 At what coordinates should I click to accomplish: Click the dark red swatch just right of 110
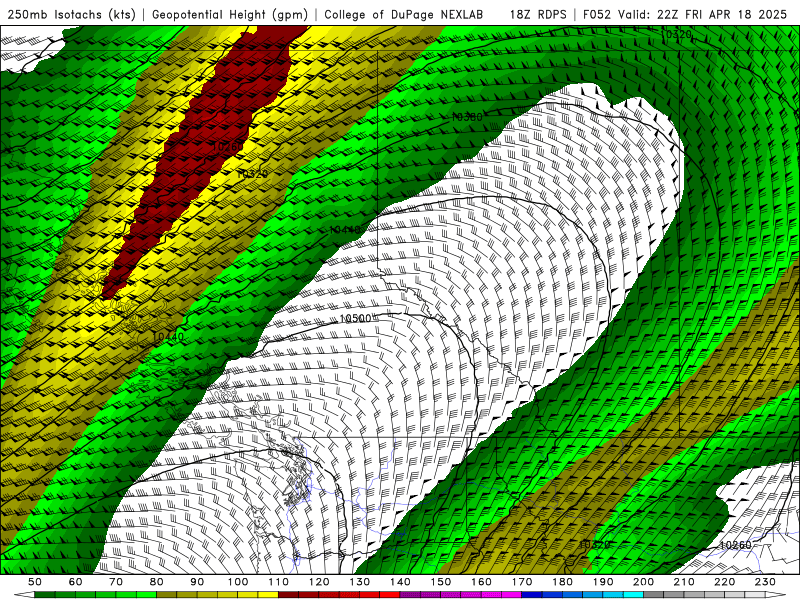(289, 595)
